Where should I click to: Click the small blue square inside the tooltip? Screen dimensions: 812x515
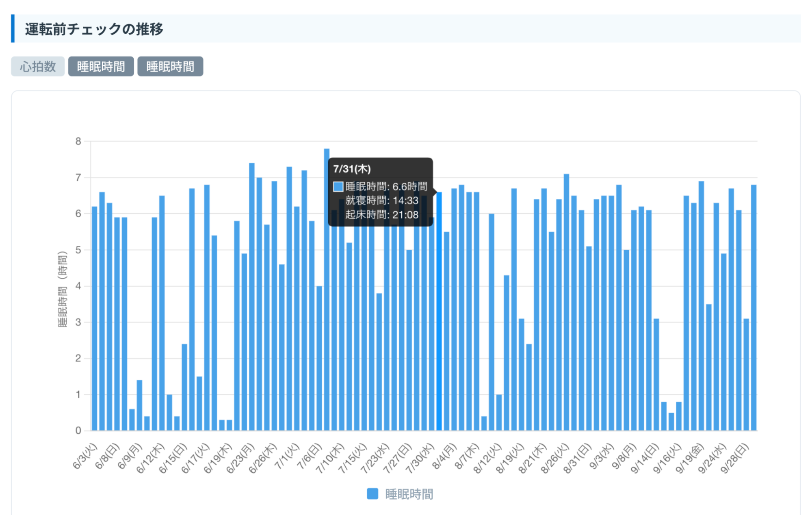[338, 186]
